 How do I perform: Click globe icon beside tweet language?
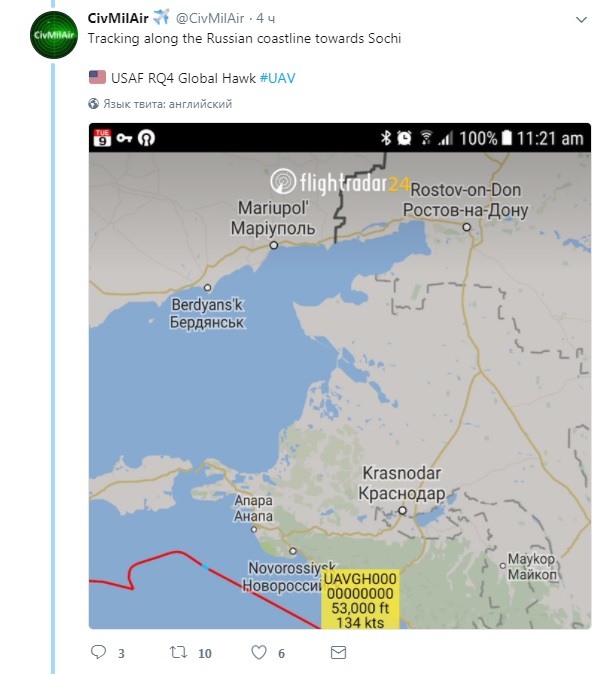click(x=93, y=103)
